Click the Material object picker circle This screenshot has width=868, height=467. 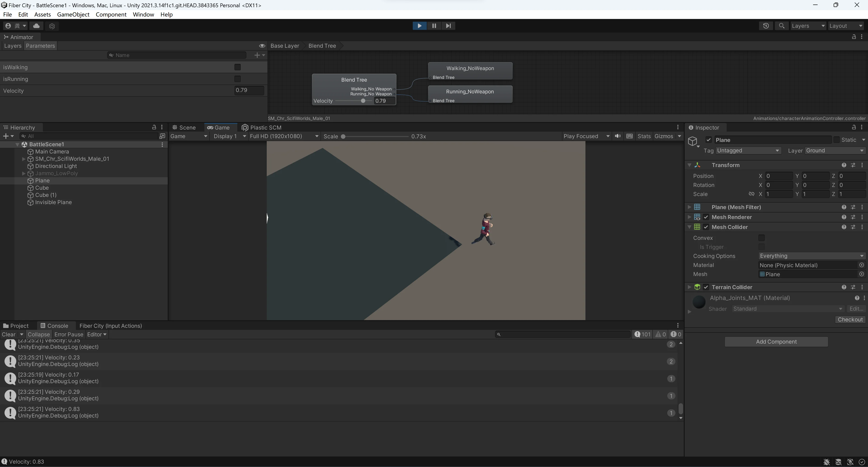click(x=862, y=265)
